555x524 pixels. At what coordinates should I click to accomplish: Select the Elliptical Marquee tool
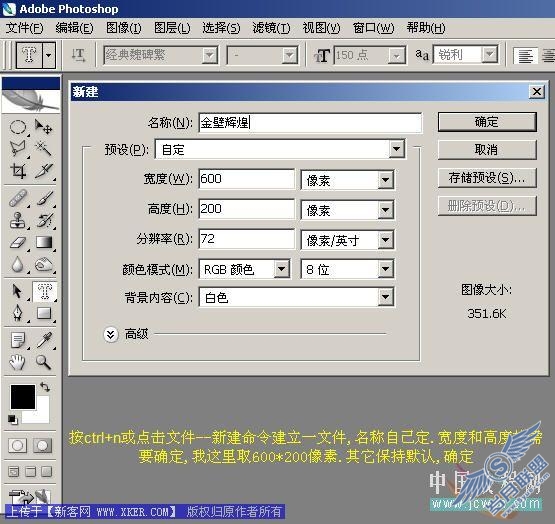[18, 127]
